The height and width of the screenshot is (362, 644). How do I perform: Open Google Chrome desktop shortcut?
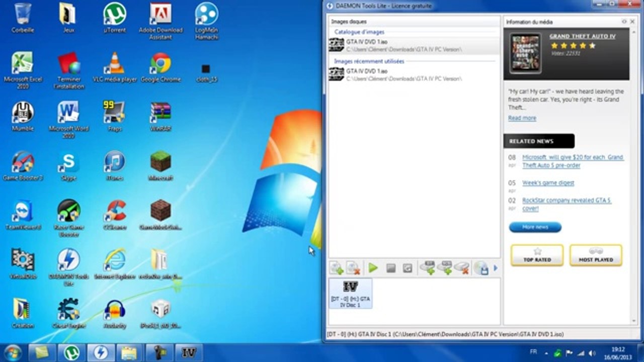[160, 67]
